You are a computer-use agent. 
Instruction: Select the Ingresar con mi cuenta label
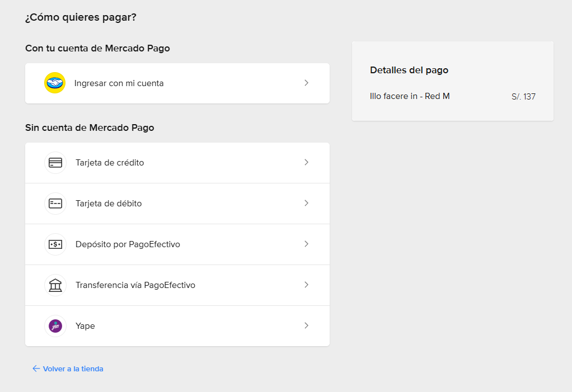click(x=119, y=83)
